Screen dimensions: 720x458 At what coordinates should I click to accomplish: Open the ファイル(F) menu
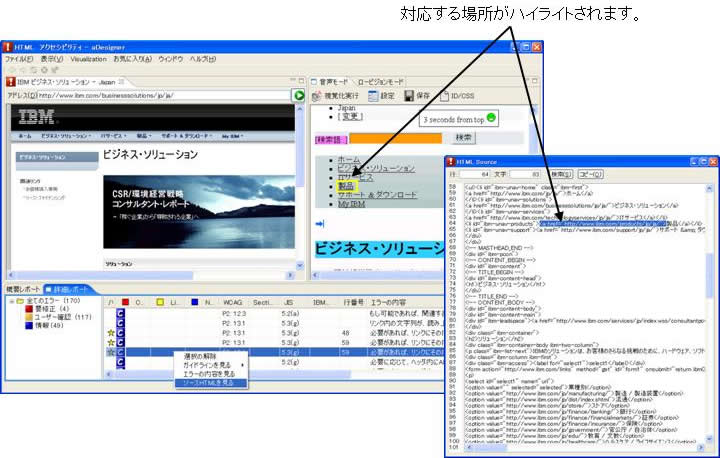click(19, 59)
